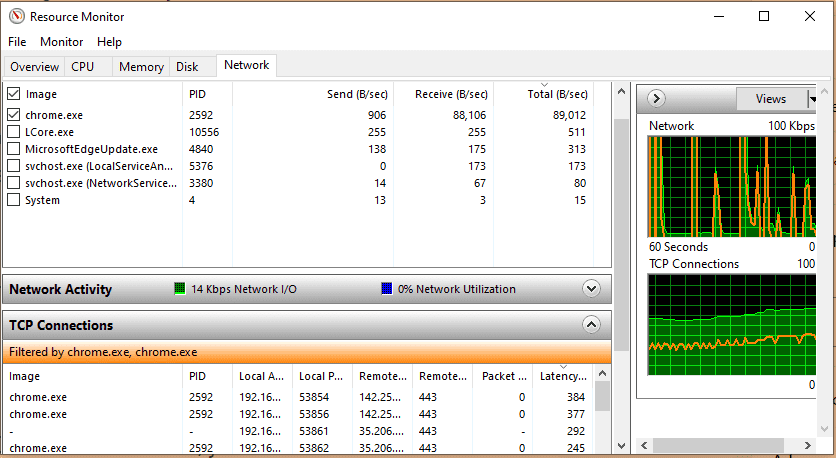The width and height of the screenshot is (836, 458).
Task: Click latency value 384
Action: (576, 397)
